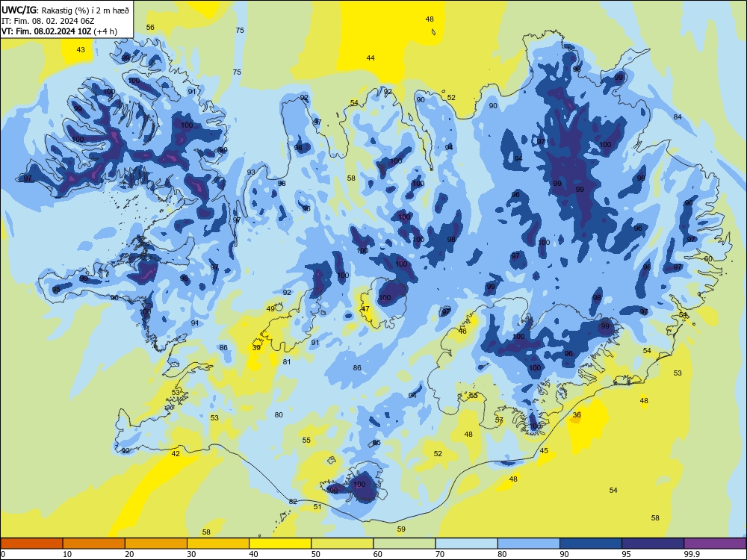Click the 40–50 bright yellow legend swatch
Viewport: 747px width, 560px height.
(280, 544)
